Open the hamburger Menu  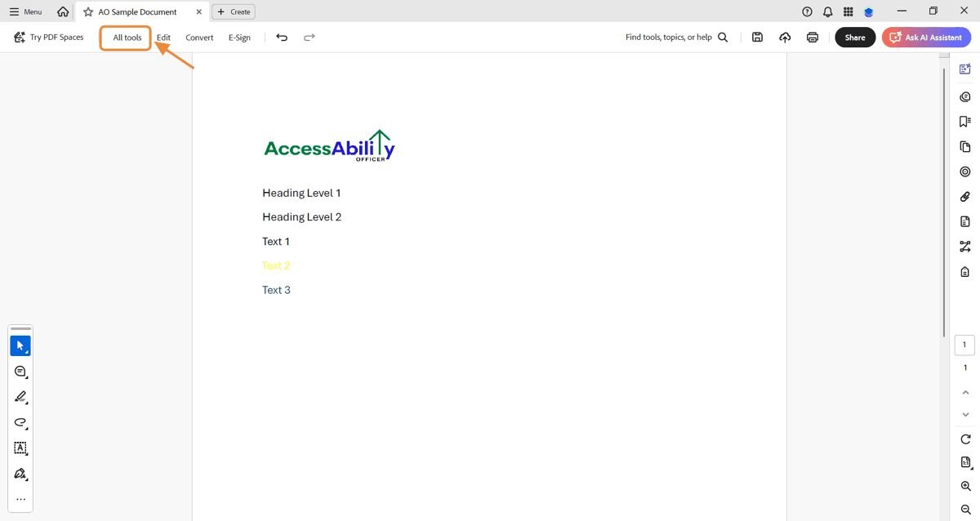click(25, 11)
